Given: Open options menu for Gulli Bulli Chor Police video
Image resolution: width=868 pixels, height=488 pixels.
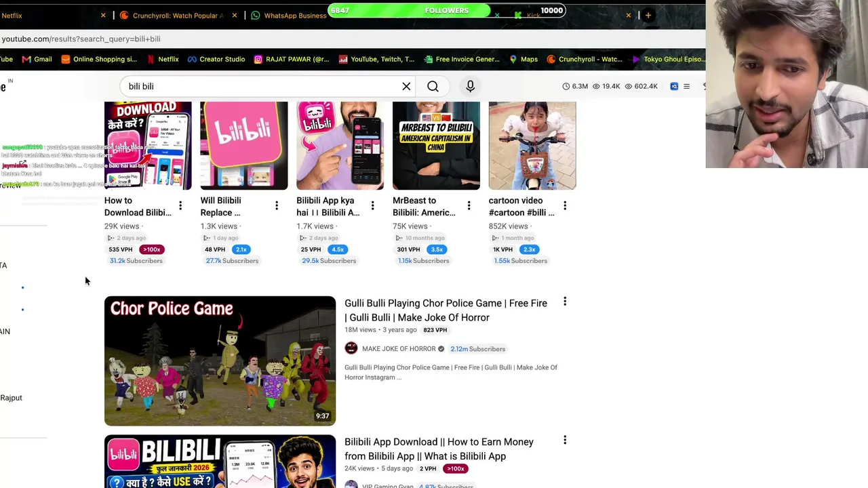Looking at the screenshot, I should click(565, 302).
